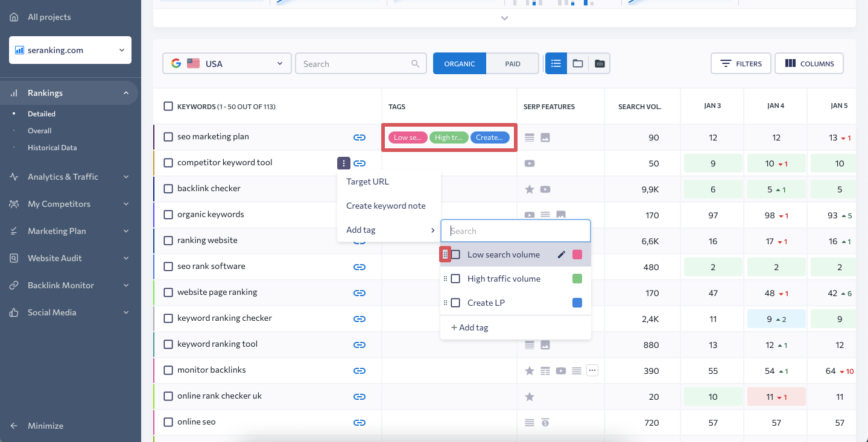Collapse the Rankings sidebar section
This screenshot has width=868, height=442.
tap(126, 93)
